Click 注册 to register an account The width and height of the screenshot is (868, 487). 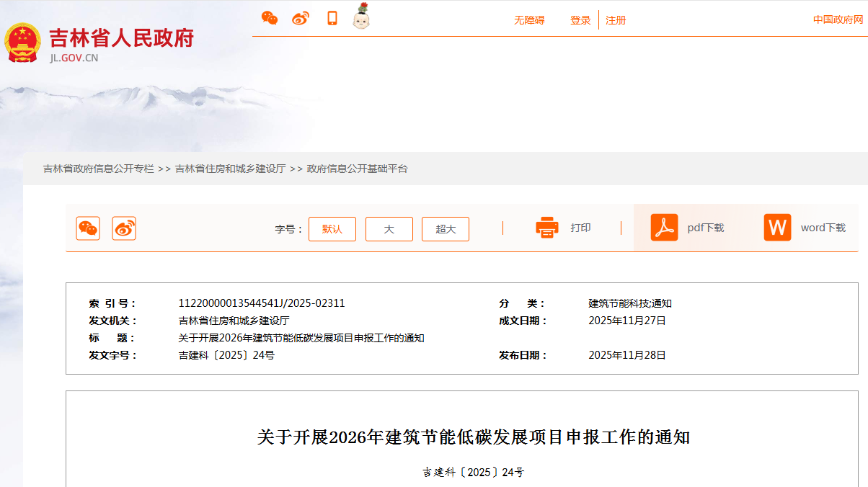click(x=616, y=20)
